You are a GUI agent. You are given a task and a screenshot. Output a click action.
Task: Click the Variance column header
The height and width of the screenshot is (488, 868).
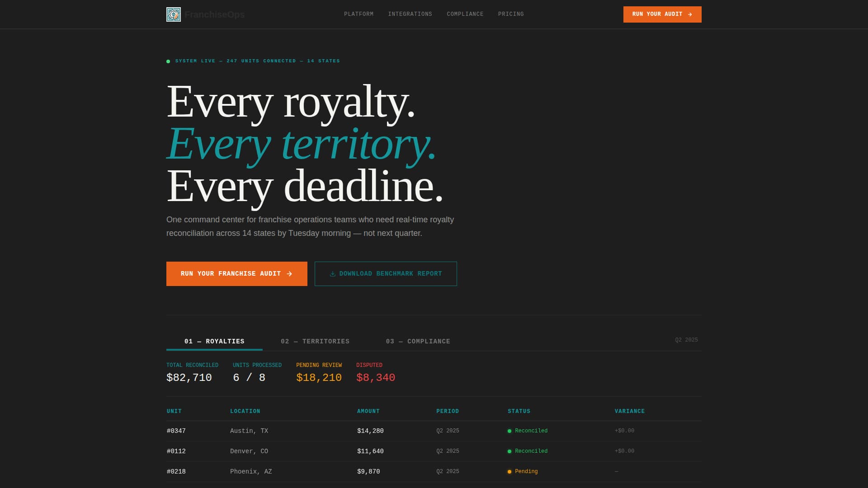point(630,411)
